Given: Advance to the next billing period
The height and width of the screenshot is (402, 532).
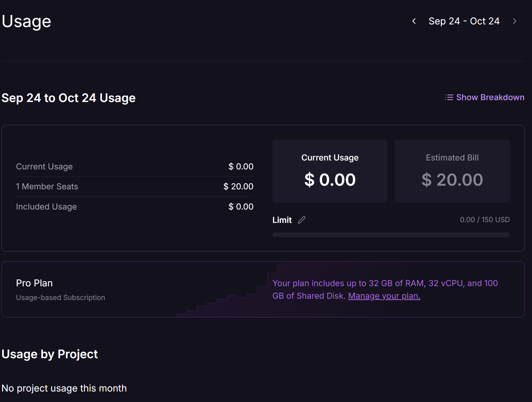Looking at the screenshot, I should [514, 21].
